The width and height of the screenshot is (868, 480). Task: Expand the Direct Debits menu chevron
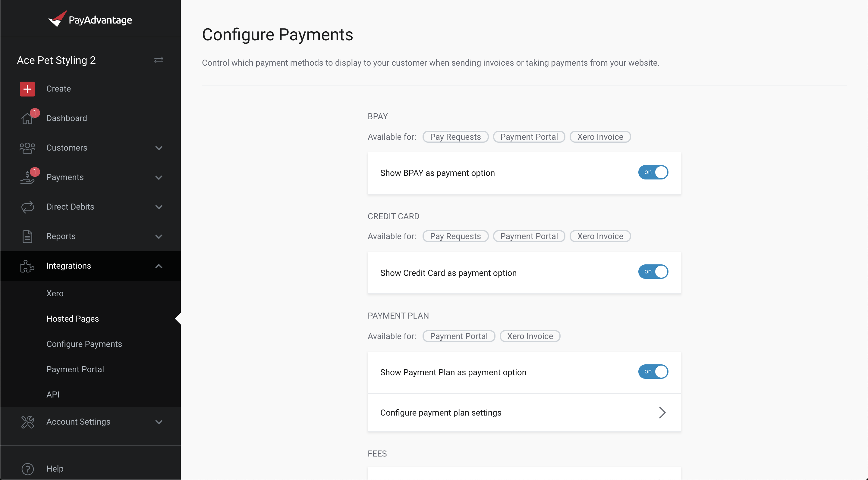click(x=159, y=207)
